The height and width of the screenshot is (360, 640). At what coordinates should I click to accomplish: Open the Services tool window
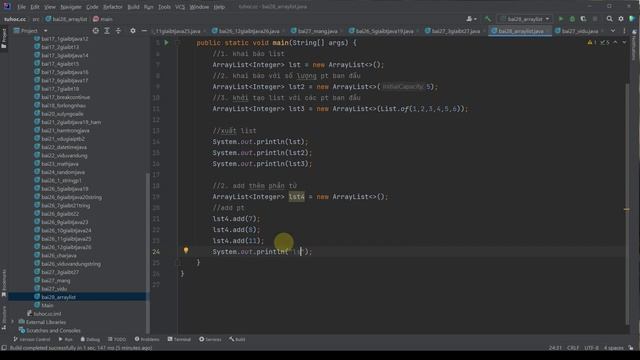[x=210, y=339]
